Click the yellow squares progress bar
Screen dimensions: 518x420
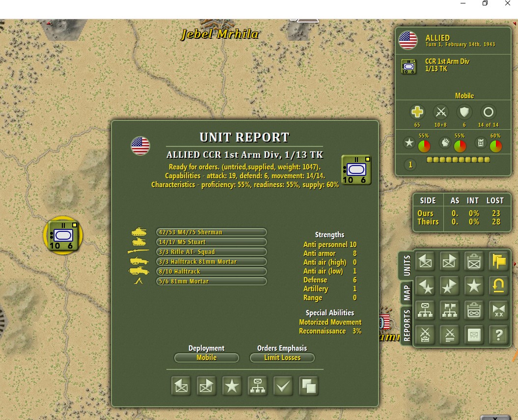458,160
